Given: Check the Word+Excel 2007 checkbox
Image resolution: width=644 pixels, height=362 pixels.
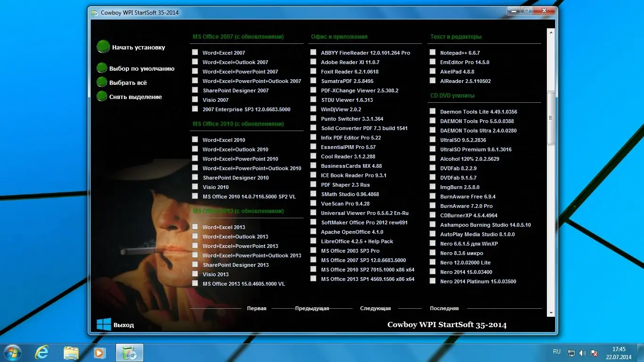Looking at the screenshot, I should coord(195,52).
